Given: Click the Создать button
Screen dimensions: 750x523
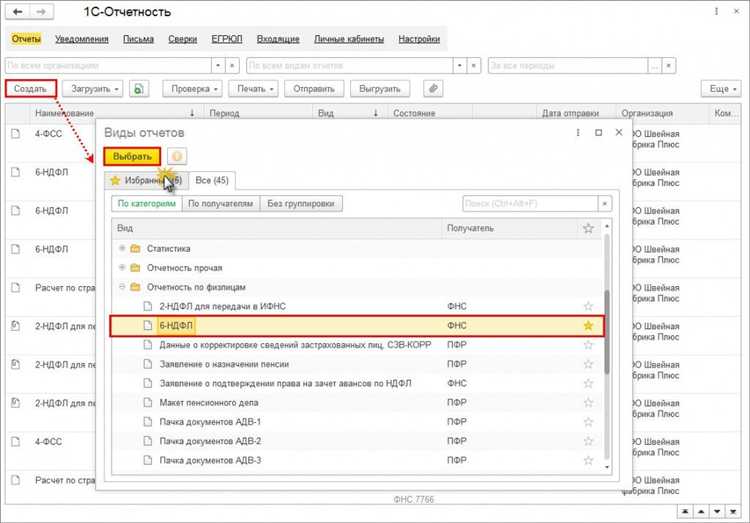Looking at the screenshot, I should tap(31, 89).
